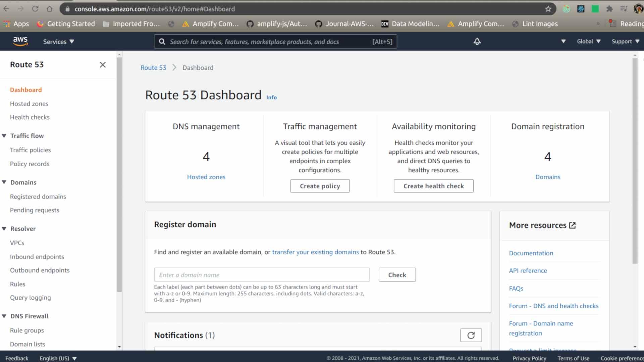644x362 pixels.
Task: Click the More resources external link icon
Action: click(x=573, y=226)
